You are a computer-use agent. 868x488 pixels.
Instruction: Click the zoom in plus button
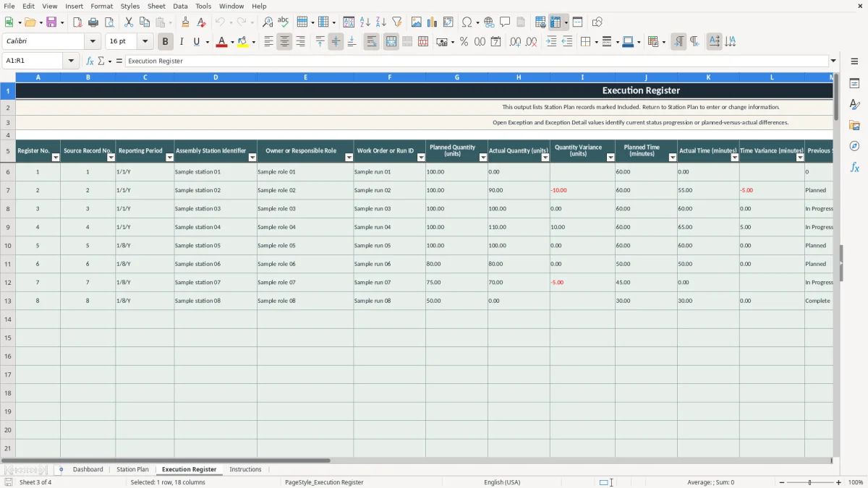838,482
